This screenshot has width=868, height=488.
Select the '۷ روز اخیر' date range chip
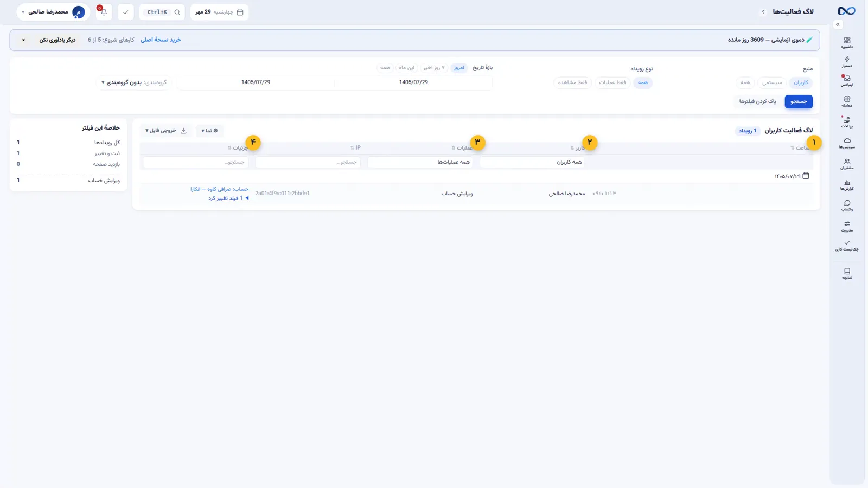click(x=434, y=68)
